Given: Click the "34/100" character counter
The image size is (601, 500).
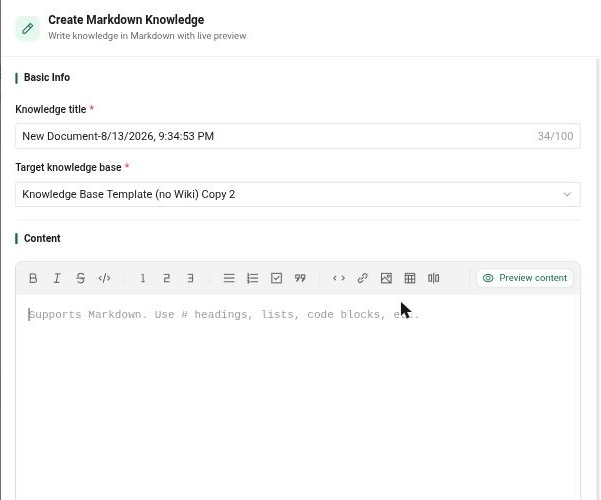Looking at the screenshot, I should [x=555, y=136].
